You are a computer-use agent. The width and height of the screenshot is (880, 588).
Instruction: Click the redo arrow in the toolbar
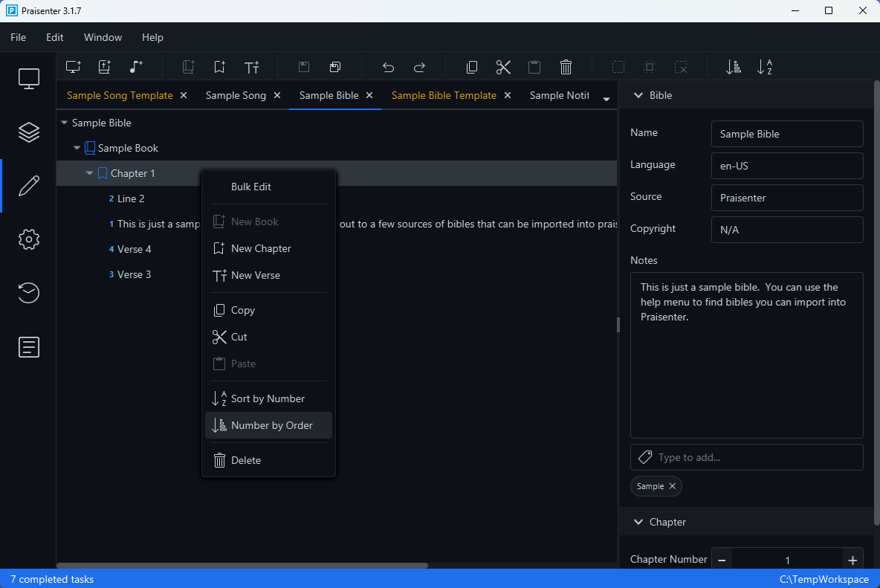[419, 67]
